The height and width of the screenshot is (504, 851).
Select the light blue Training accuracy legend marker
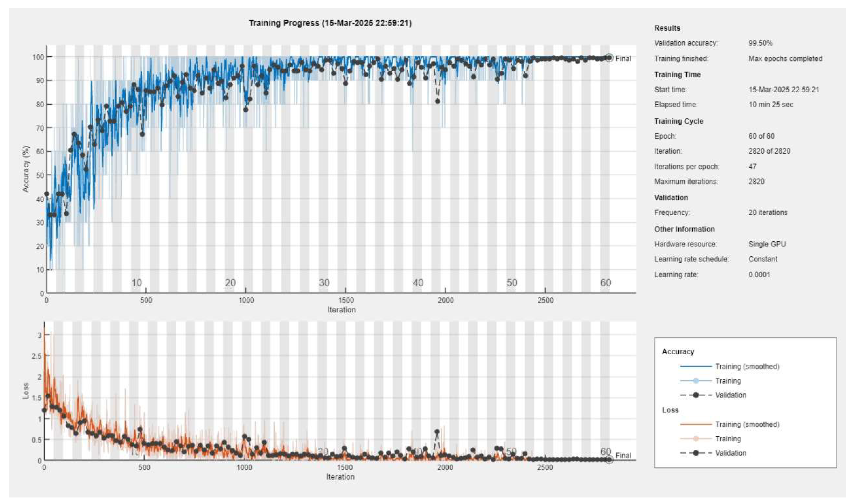[696, 381]
